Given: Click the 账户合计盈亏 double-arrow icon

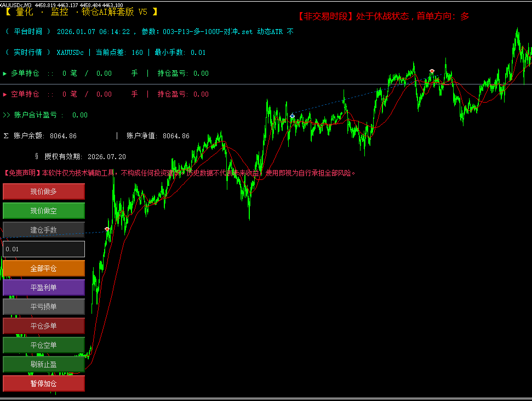Looking at the screenshot, I should tap(7, 115).
